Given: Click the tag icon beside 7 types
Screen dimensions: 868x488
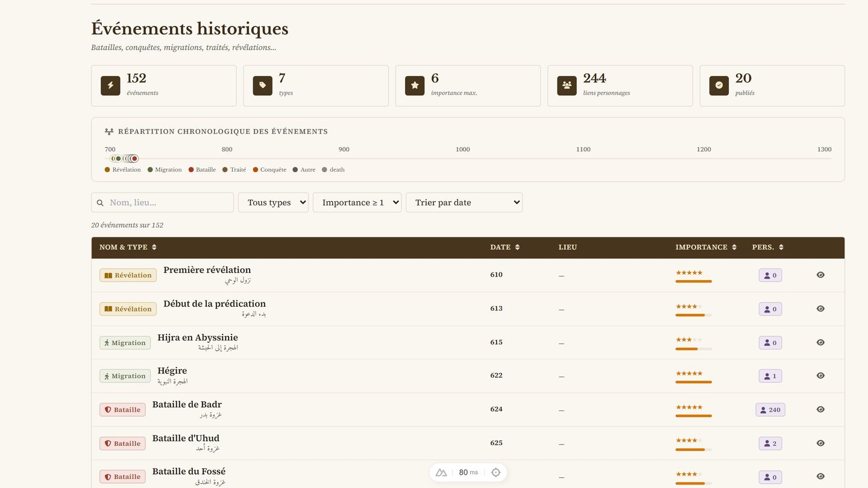Looking at the screenshot, I should pyautogui.click(x=262, y=86).
